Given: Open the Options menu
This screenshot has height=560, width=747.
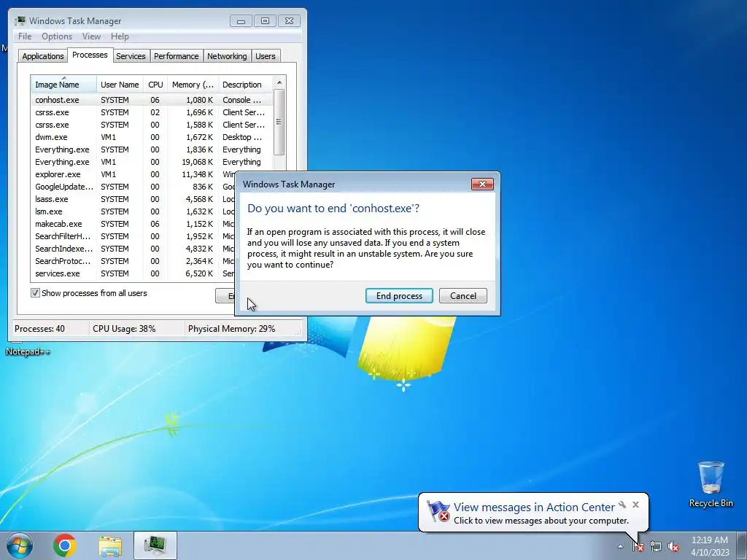Looking at the screenshot, I should click(57, 36).
